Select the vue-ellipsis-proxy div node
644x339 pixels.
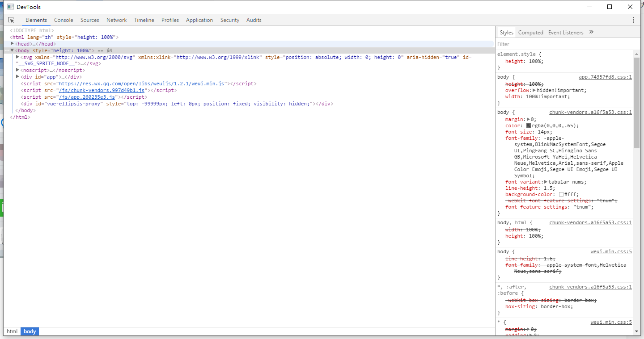point(177,104)
